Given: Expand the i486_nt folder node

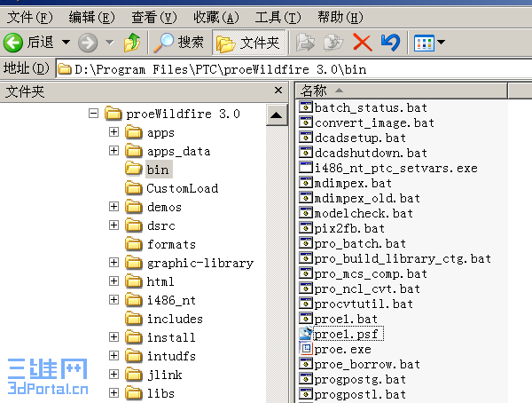Looking at the screenshot, I should [x=114, y=300].
